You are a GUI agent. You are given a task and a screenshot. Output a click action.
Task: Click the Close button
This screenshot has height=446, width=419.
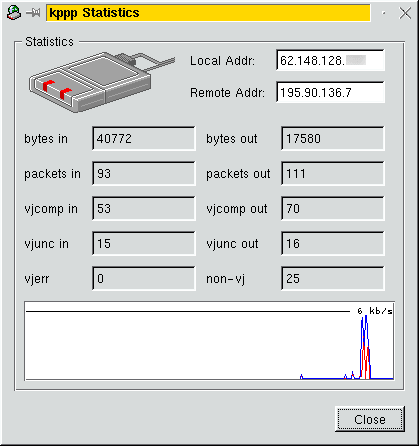370,419
